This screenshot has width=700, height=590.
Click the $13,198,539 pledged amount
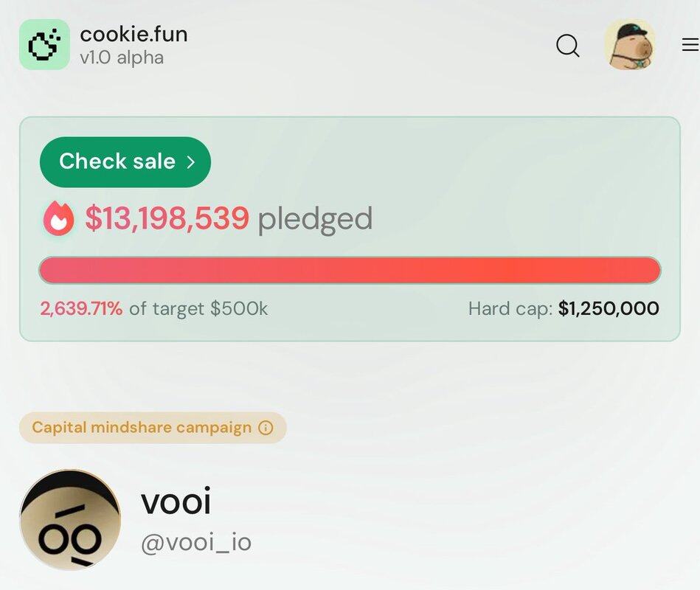(x=167, y=218)
